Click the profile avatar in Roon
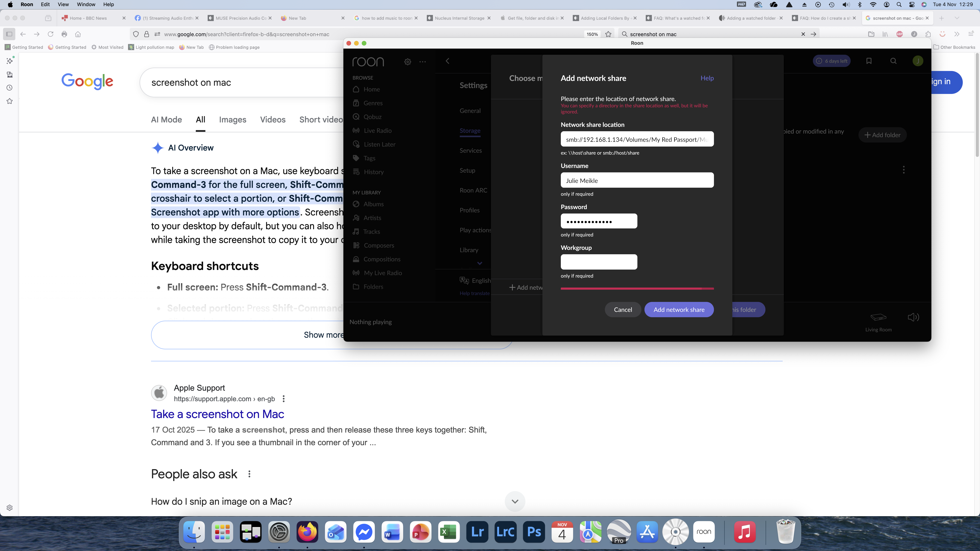This screenshot has width=980, height=551. tap(918, 61)
